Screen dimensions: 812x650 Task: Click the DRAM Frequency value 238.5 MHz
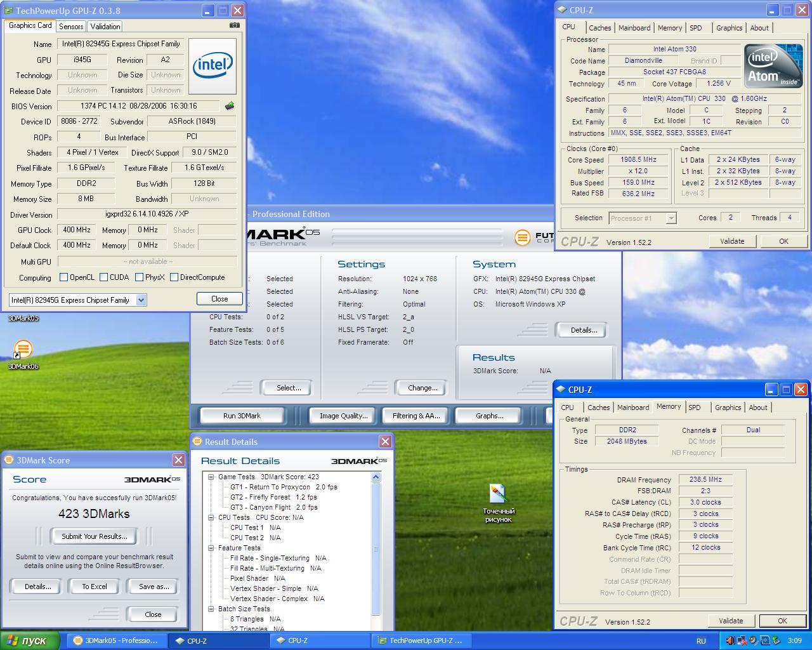coord(705,480)
